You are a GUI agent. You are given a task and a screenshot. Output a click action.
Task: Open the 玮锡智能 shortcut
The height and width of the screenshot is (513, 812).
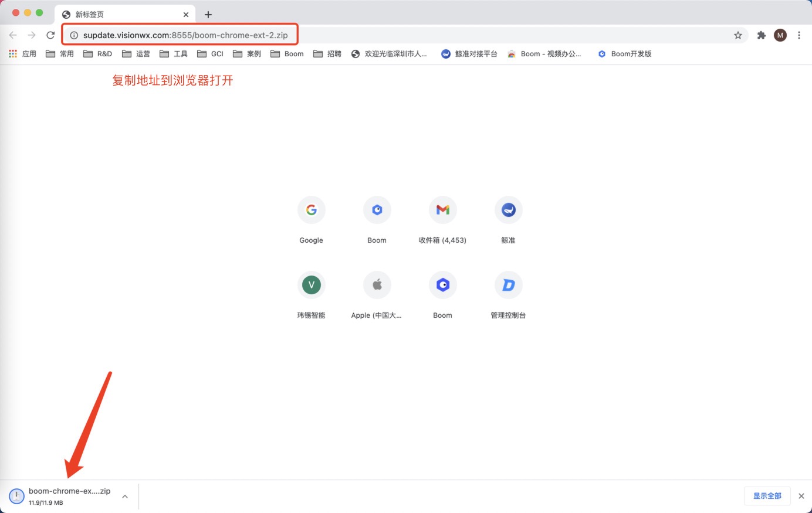point(311,285)
